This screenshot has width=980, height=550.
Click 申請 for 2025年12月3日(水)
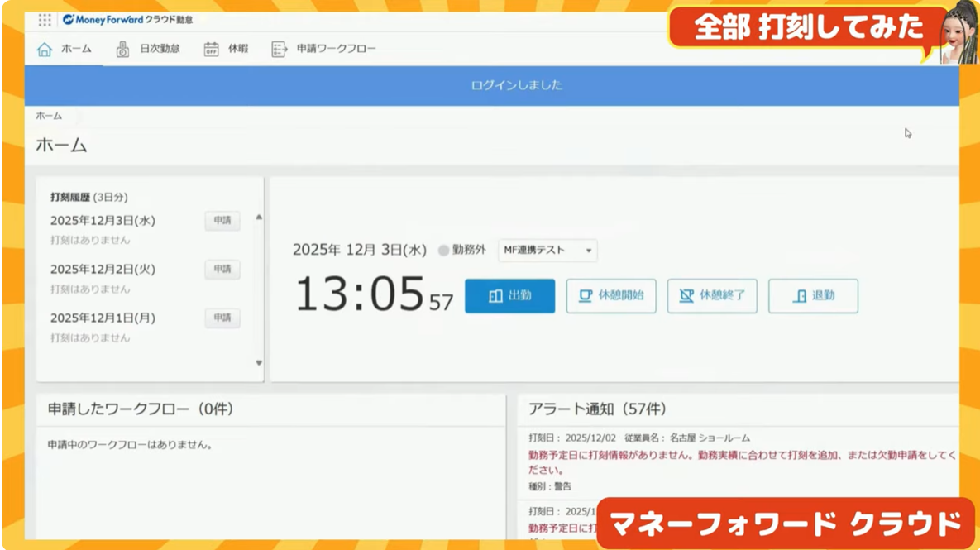point(222,221)
